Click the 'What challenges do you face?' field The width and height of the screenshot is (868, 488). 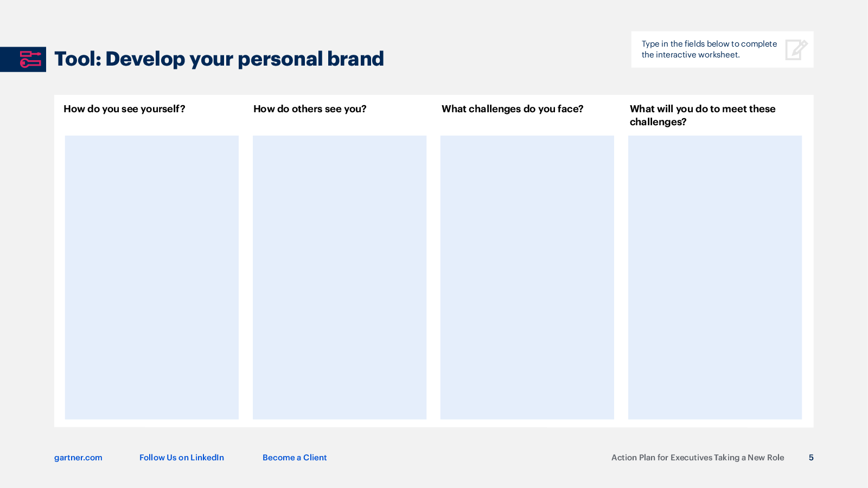pos(527,277)
